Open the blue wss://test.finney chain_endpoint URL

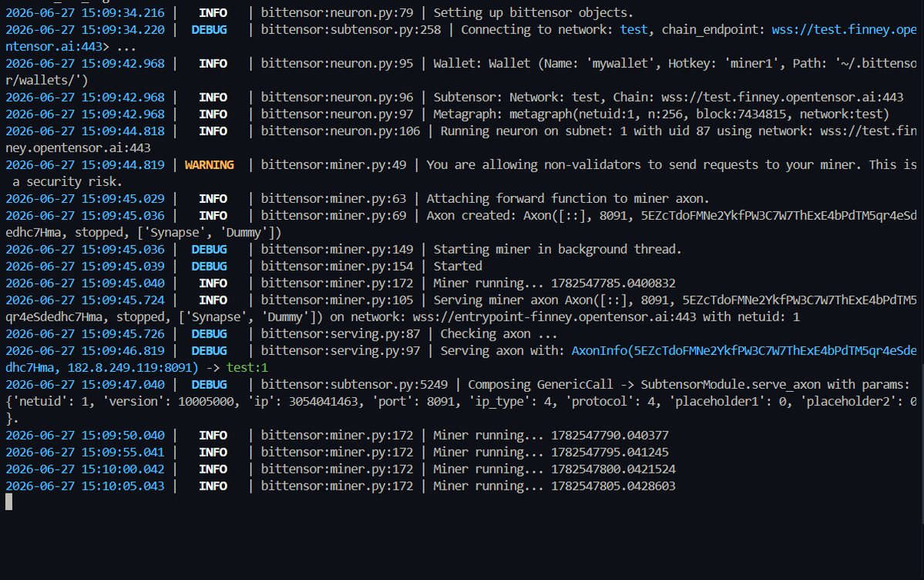(x=844, y=29)
